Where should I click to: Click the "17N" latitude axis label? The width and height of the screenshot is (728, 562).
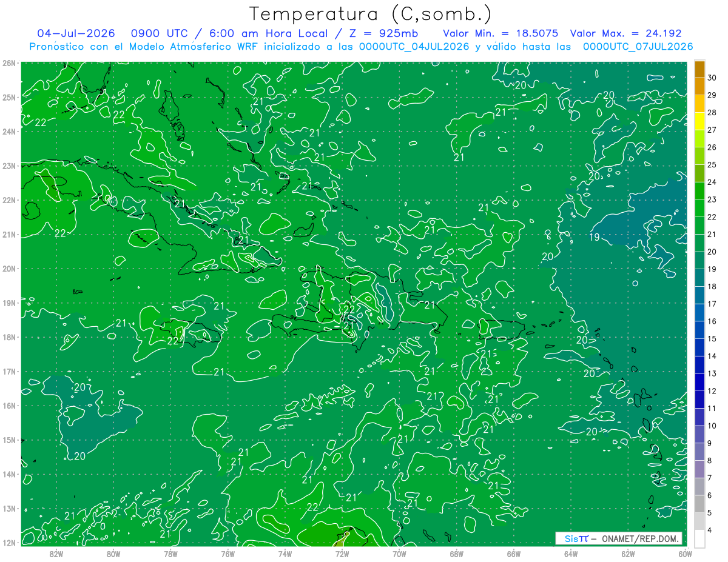pos(8,372)
